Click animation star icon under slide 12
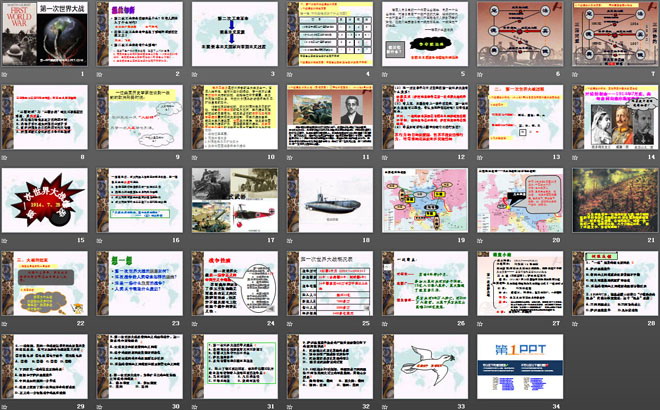Image resolution: width=660 pixels, height=410 pixels. click(385, 158)
